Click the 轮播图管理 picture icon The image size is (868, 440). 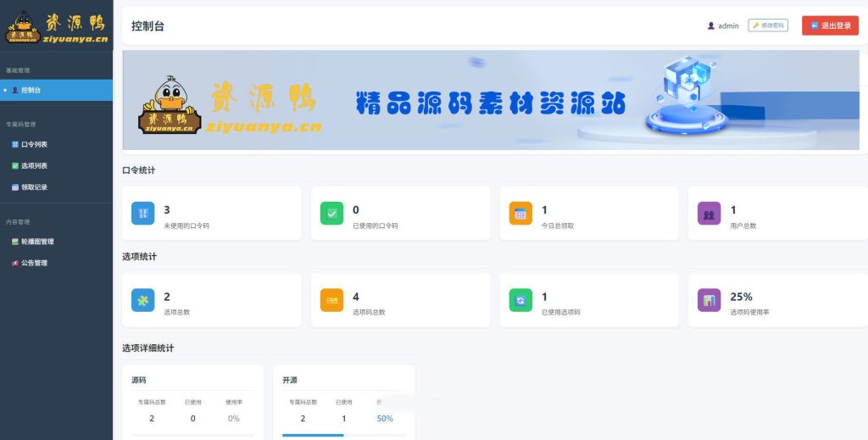click(x=15, y=242)
